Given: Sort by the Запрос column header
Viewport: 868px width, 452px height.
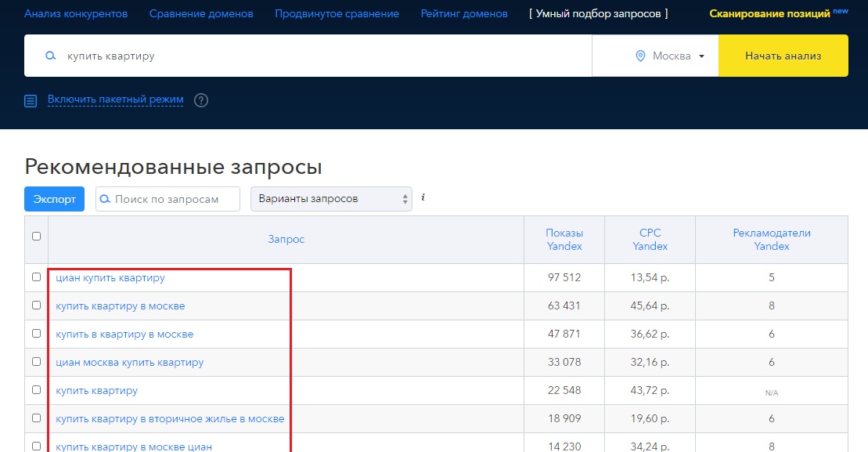Looking at the screenshot, I should pos(286,239).
